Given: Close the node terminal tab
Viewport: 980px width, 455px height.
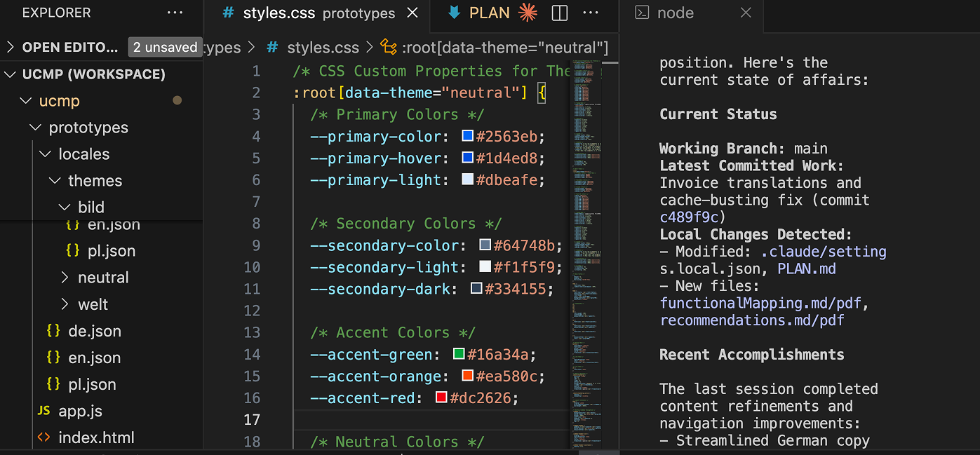Looking at the screenshot, I should click(x=746, y=13).
